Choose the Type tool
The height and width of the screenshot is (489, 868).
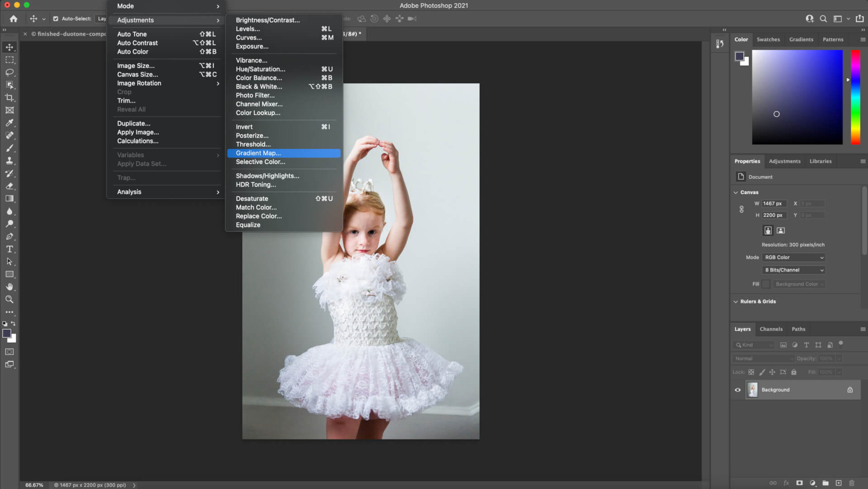pyautogui.click(x=9, y=249)
